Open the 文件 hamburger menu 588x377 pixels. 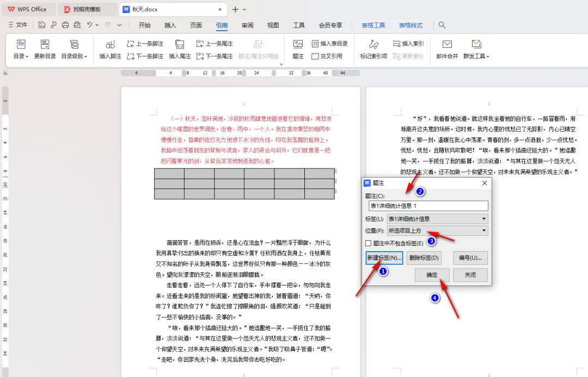17,25
